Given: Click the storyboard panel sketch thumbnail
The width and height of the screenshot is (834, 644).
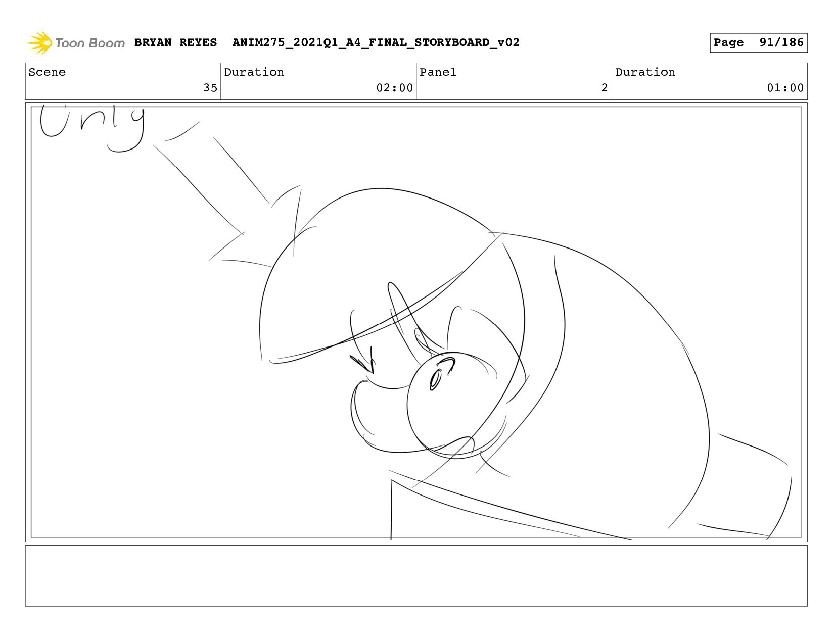Looking at the screenshot, I should coord(416,322).
